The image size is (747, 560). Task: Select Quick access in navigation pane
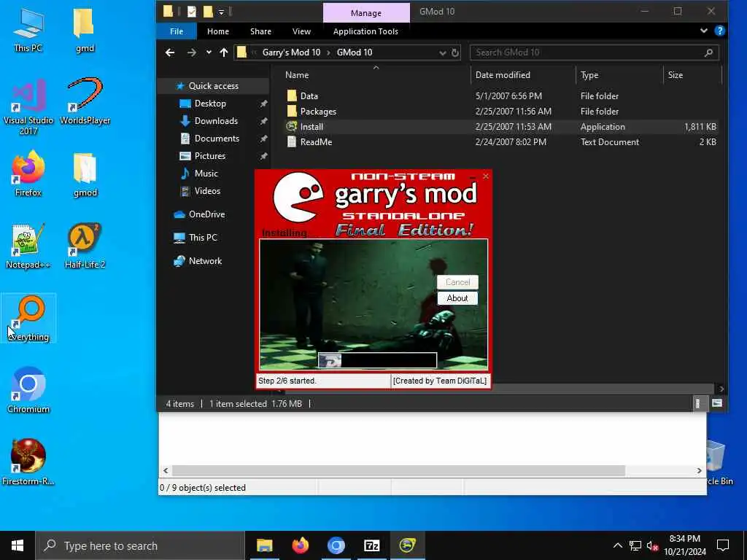click(213, 86)
